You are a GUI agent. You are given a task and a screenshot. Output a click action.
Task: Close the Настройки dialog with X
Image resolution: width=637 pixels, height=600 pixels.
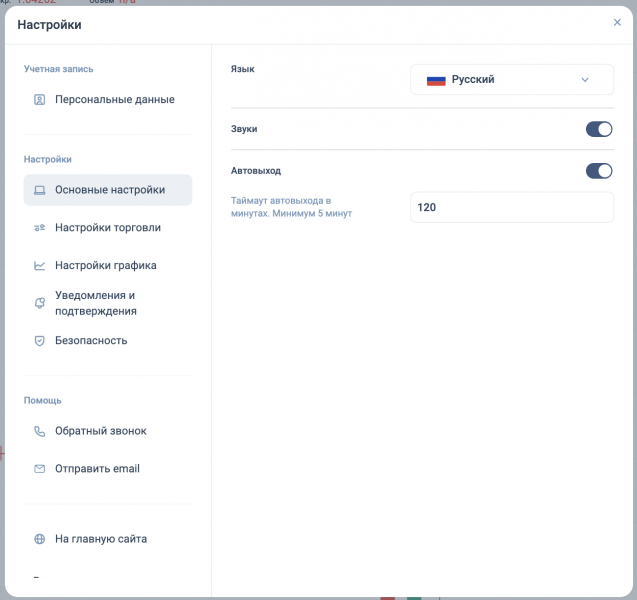[x=617, y=22]
